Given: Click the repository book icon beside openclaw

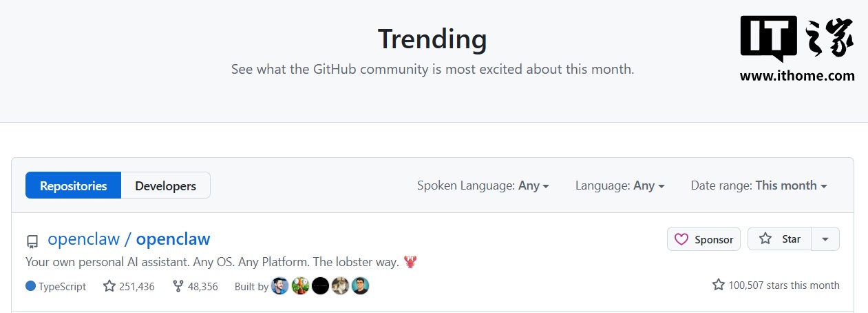Looking at the screenshot, I should coord(32,241).
